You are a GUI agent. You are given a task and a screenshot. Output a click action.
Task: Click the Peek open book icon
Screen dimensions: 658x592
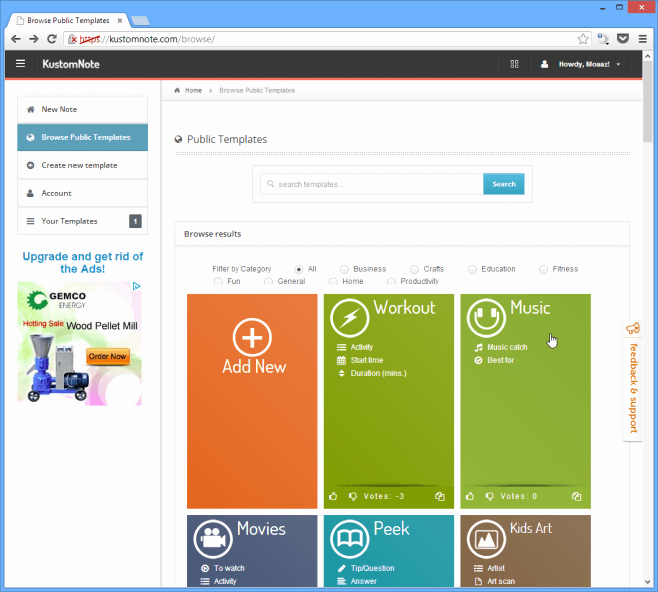tap(350, 539)
